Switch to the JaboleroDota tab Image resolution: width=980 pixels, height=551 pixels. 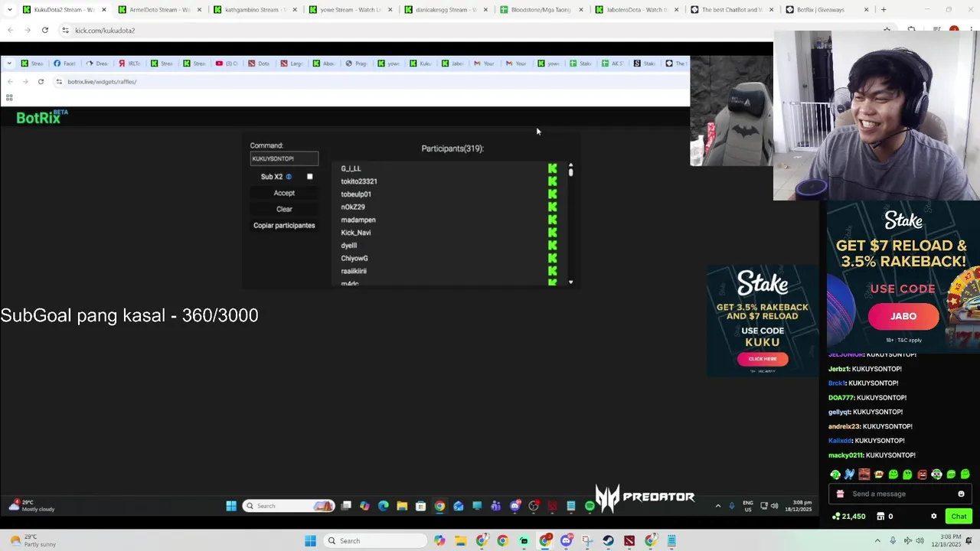pyautogui.click(x=635, y=10)
